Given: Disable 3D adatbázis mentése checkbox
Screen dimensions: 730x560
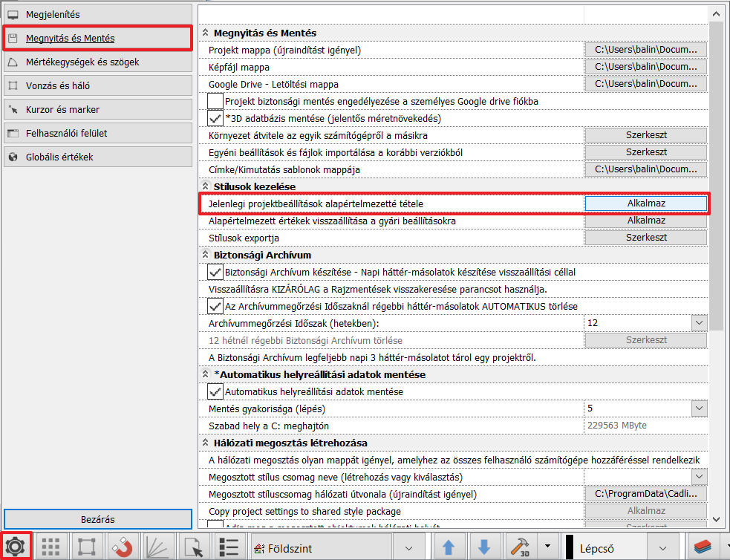Looking at the screenshot, I should [x=215, y=118].
